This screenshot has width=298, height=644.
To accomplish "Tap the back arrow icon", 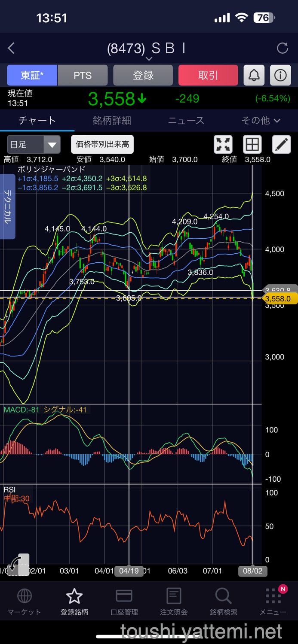I will (12, 49).
